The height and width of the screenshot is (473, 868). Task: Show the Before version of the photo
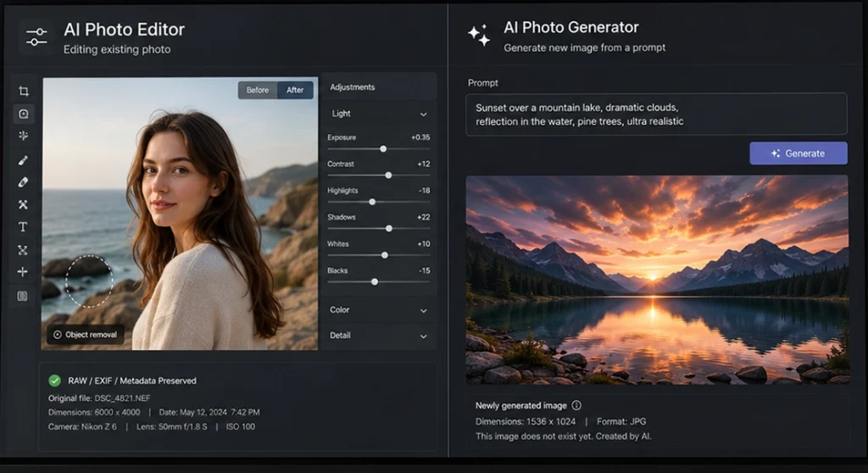258,91
